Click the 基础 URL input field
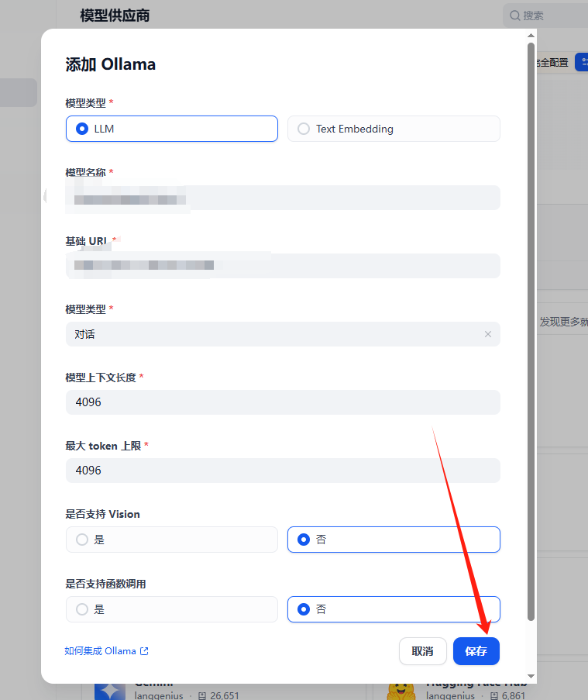The height and width of the screenshot is (700, 588). 283,266
